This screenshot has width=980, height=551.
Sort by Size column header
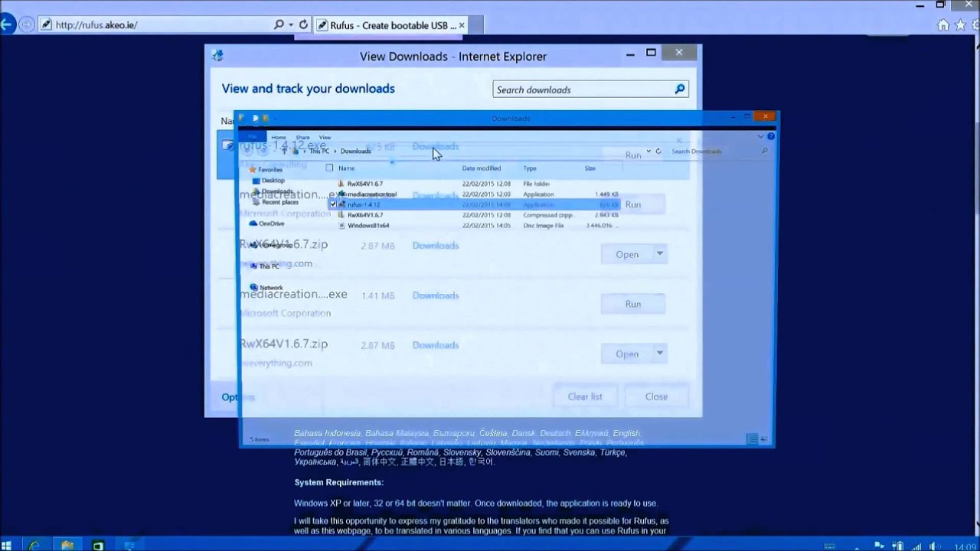590,168
